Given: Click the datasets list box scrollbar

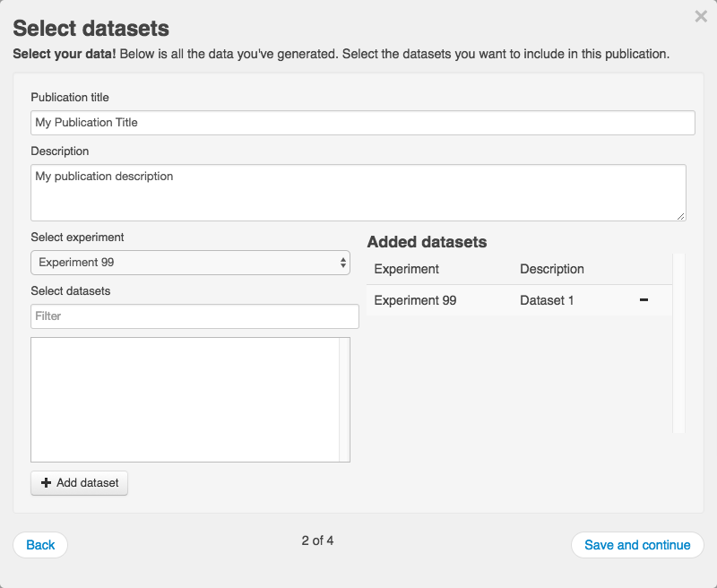Looking at the screenshot, I should [344, 400].
